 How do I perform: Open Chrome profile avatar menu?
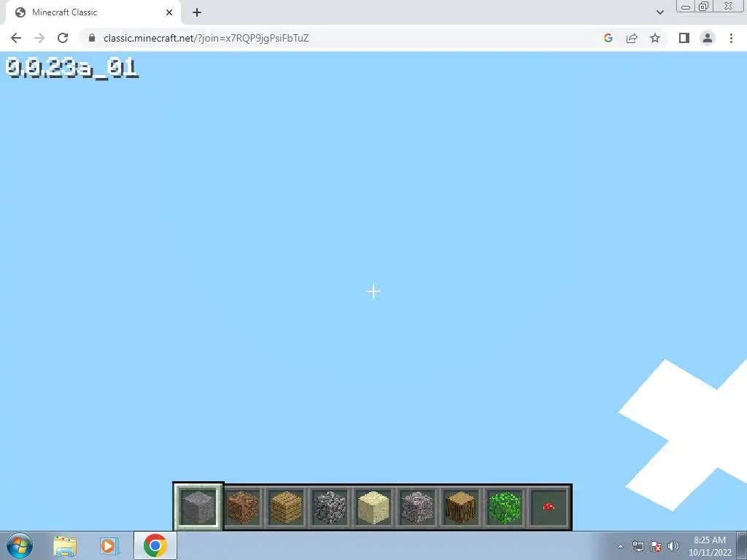click(x=708, y=38)
